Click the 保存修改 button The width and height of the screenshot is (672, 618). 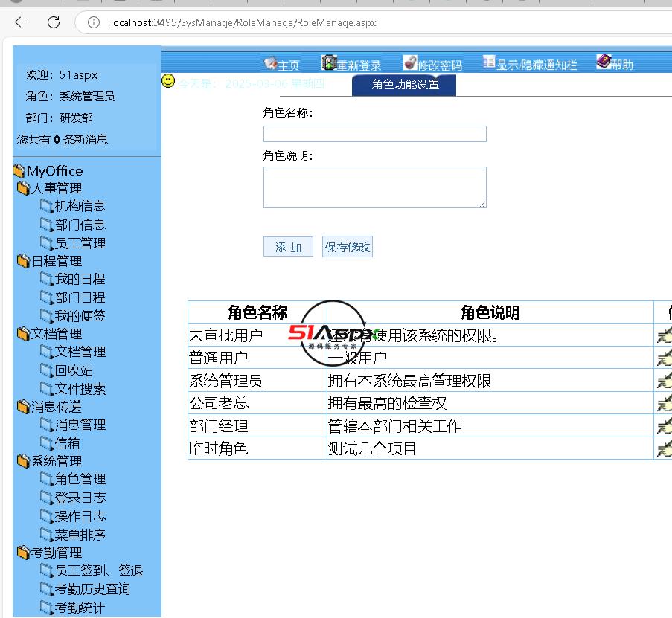347,247
